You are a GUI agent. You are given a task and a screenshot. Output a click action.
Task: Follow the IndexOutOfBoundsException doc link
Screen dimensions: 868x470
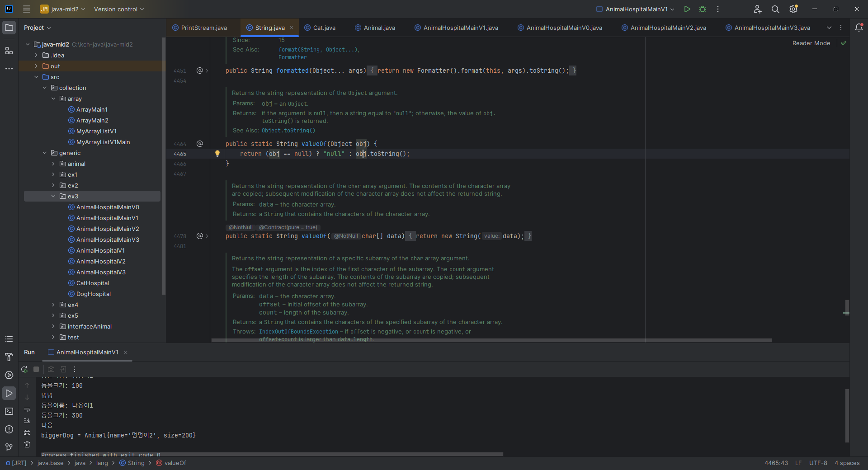pyautogui.click(x=298, y=332)
